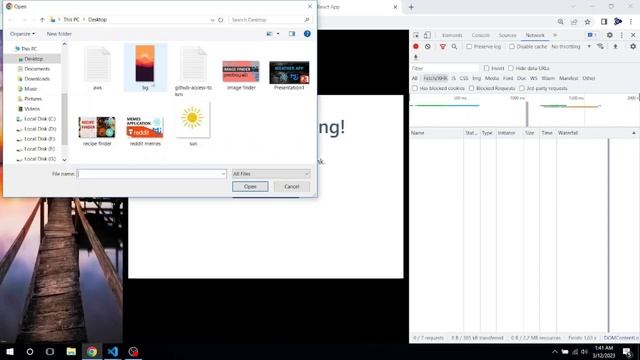Enable the Preserve log checkbox
The image size is (640, 360).
(x=469, y=47)
